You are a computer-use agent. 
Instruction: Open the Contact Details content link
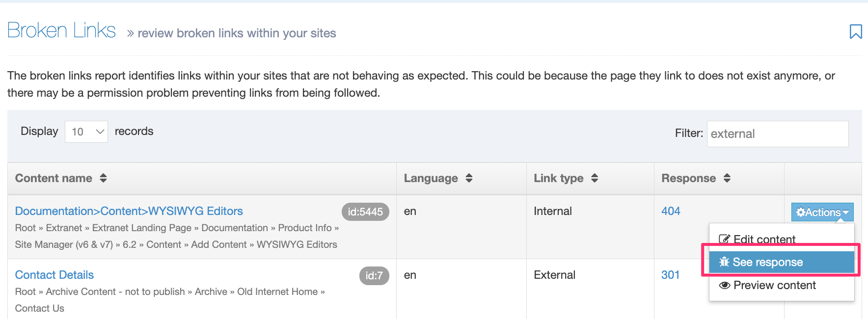(x=54, y=275)
